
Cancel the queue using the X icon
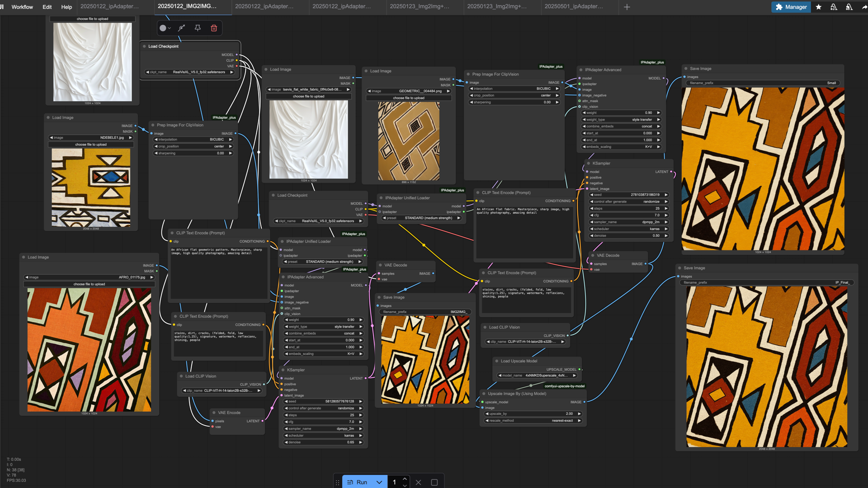tap(418, 482)
